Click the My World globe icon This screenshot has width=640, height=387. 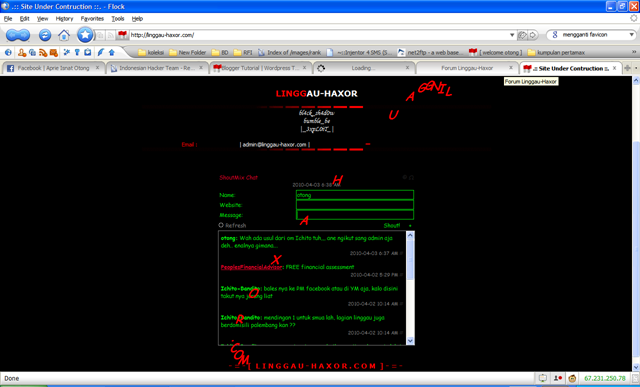pyautogui.click(x=8, y=52)
